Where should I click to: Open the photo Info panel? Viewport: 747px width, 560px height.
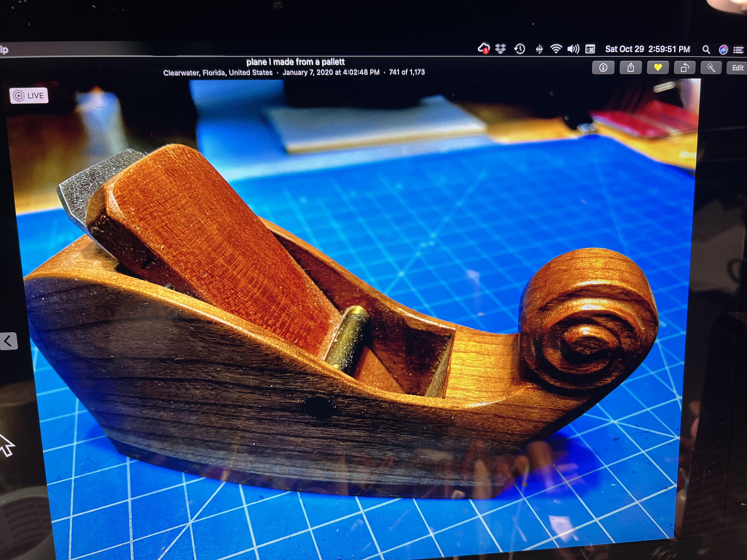(603, 68)
